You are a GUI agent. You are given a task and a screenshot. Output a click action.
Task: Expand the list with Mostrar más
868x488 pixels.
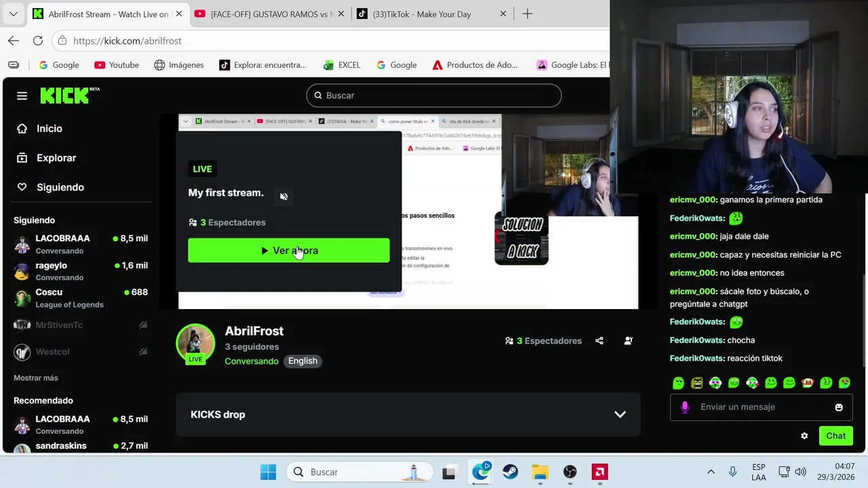tap(36, 378)
